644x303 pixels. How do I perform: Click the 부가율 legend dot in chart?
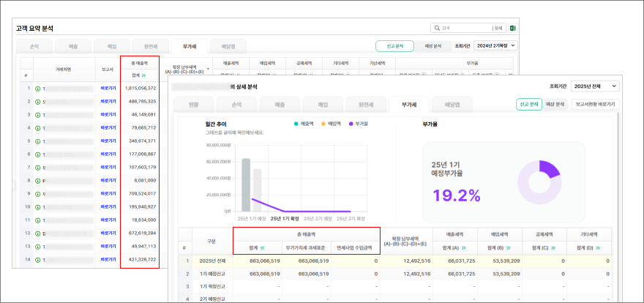pyautogui.click(x=351, y=124)
